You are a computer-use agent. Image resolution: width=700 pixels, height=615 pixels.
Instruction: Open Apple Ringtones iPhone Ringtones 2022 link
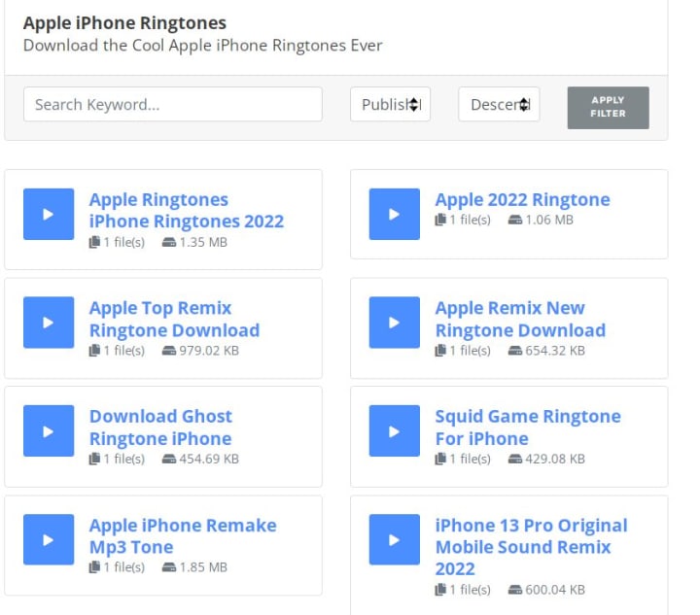pyautogui.click(x=187, y=211)
